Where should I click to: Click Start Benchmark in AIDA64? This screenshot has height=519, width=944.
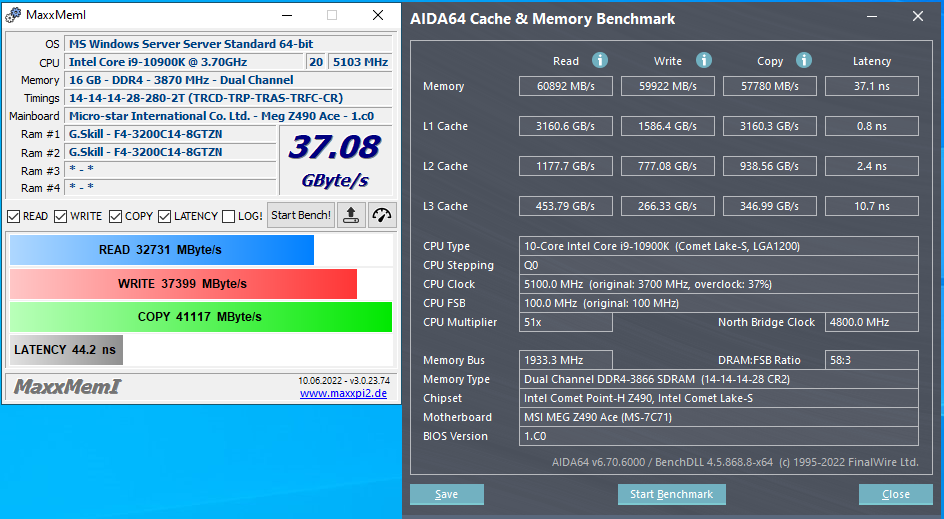click(671, 494)
